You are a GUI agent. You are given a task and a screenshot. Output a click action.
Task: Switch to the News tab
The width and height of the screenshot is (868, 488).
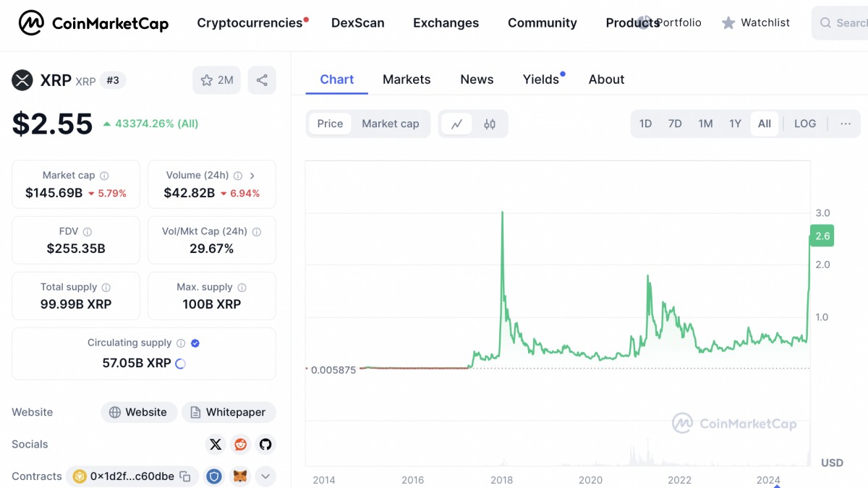477,80
